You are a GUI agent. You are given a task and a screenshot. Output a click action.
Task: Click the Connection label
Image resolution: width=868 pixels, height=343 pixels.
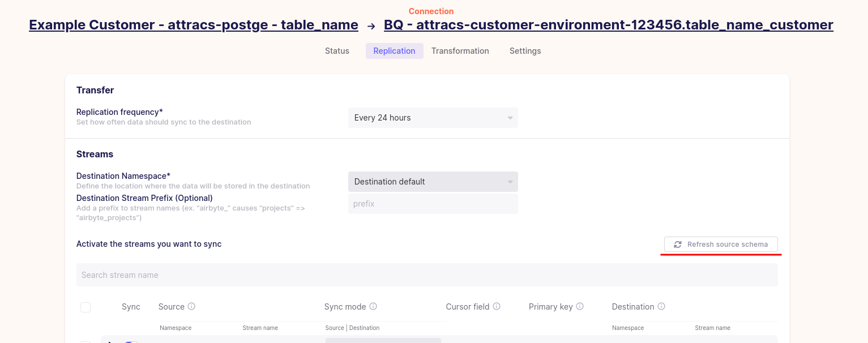(x=431, y=11)
